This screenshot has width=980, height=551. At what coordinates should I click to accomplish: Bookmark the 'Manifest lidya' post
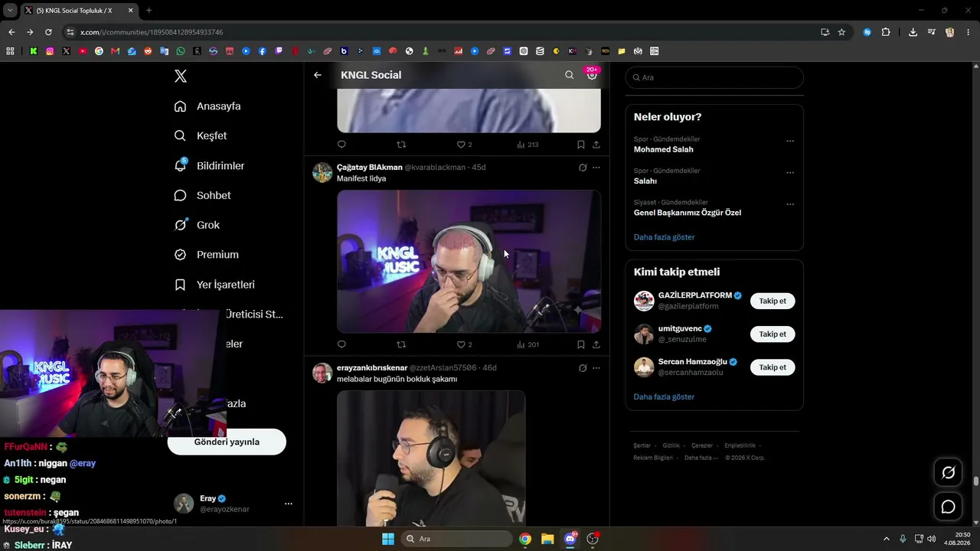pos(581,344)
